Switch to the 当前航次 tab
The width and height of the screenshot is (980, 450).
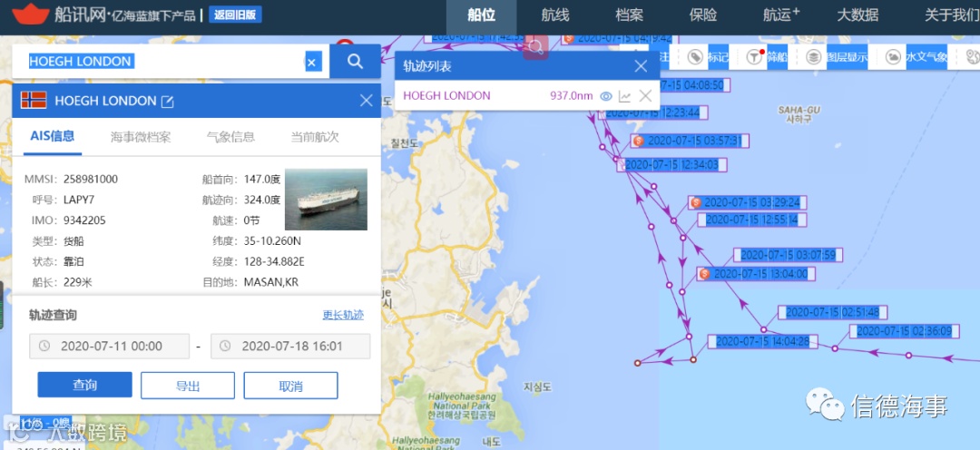pos(314,138)
